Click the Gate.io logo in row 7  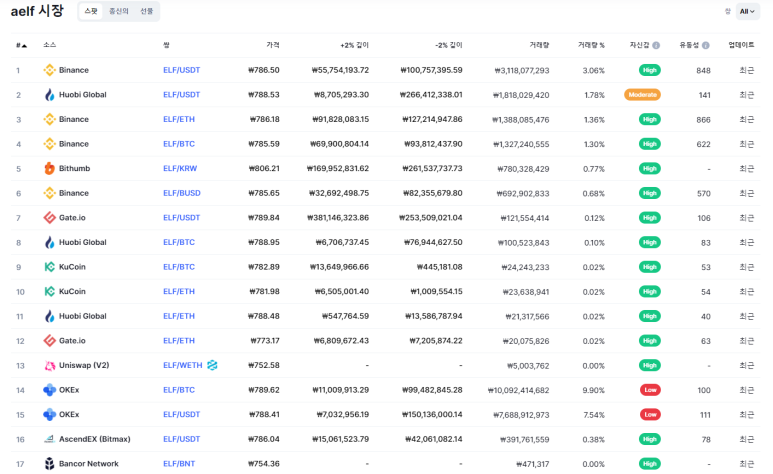(x=49, y=218)
